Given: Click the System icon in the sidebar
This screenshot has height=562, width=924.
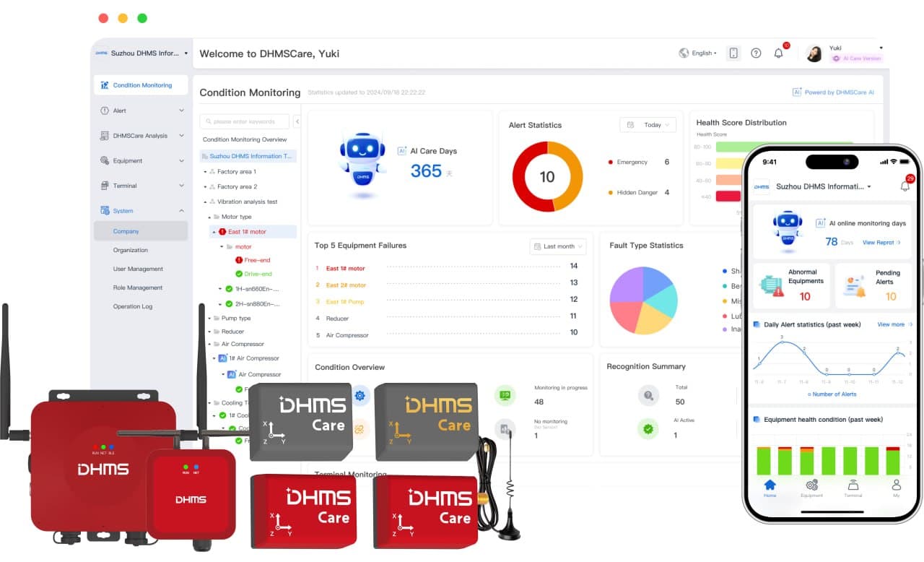Looking at the screenshot, I should (105, 211).
